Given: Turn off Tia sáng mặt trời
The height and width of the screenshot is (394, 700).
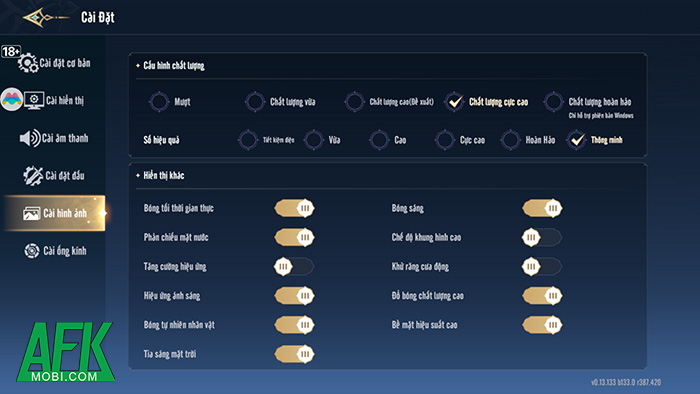Looking at the screenshot, I should [x=295, y=354].
